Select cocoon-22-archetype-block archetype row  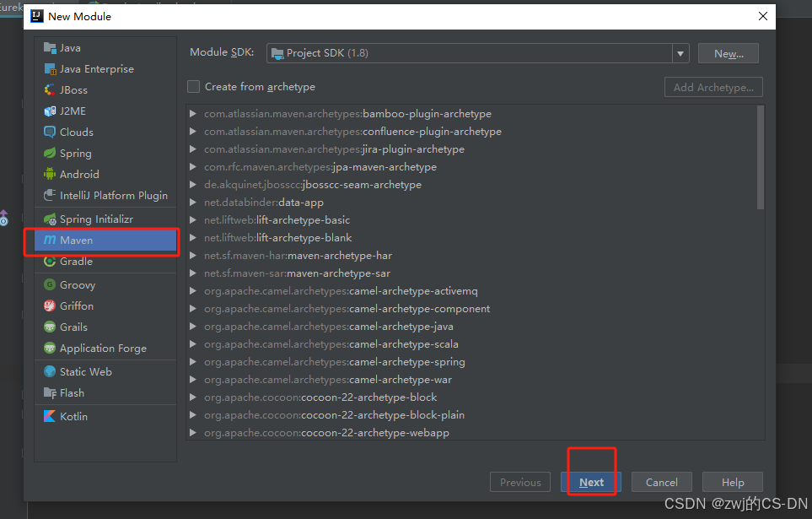(471, 397)
